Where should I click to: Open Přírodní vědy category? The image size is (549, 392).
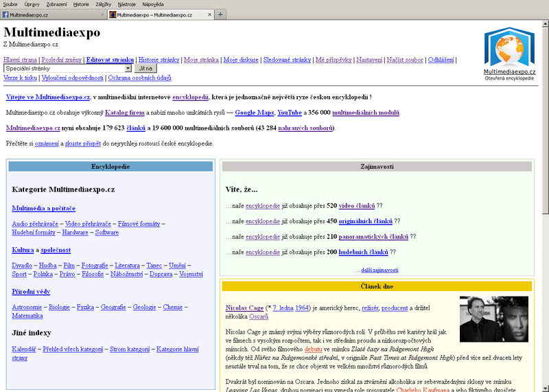point(31,292)
